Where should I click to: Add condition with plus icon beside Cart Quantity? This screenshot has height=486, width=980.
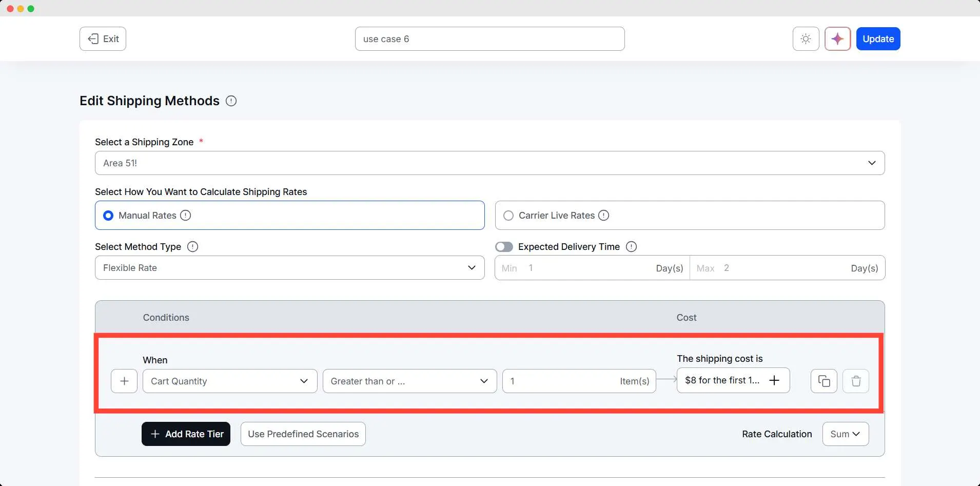124,381
